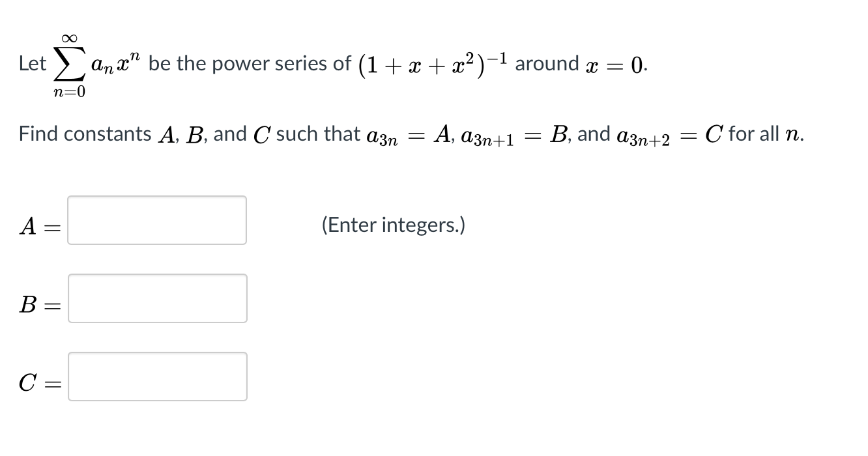Screen dimensions: 868x456
Task: Place cursor in the topmost answer field
Action: [156, 220]
